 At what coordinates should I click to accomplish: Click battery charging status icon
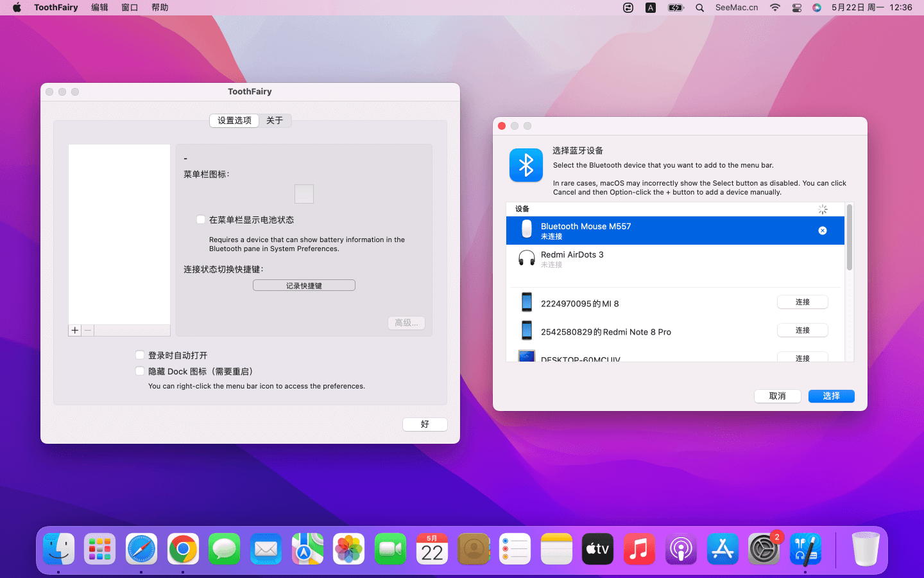tap(676, 8)
